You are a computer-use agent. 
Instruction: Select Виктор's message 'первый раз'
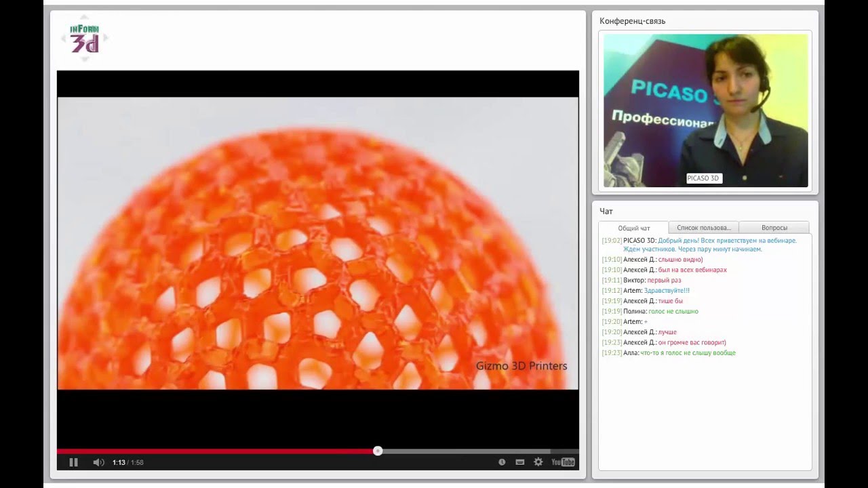point(664,280)
